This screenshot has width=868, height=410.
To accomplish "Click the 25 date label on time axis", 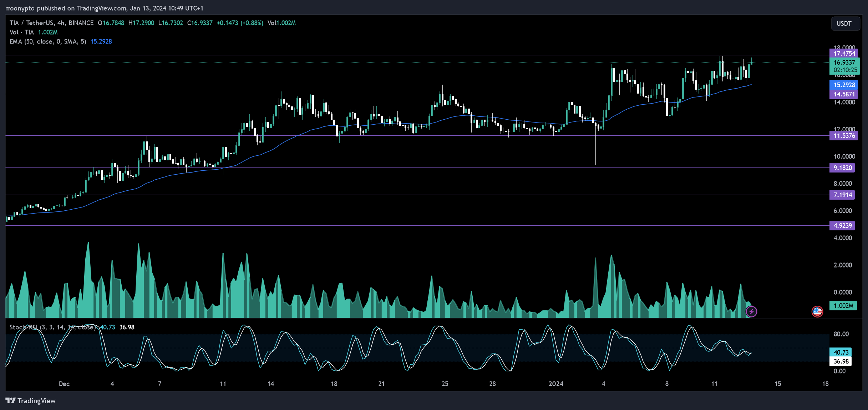I will 445,384.
